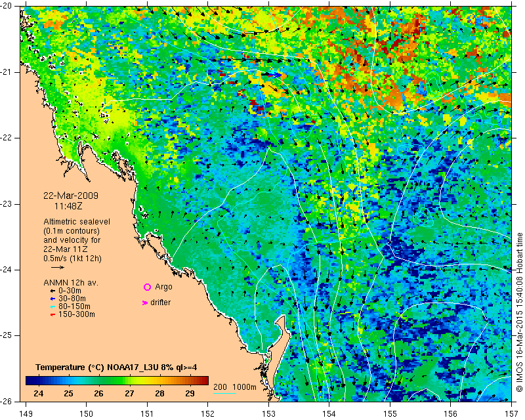Click the longitude axis label '153'
This screenshot has height=420, width=525.
(268, 414)
